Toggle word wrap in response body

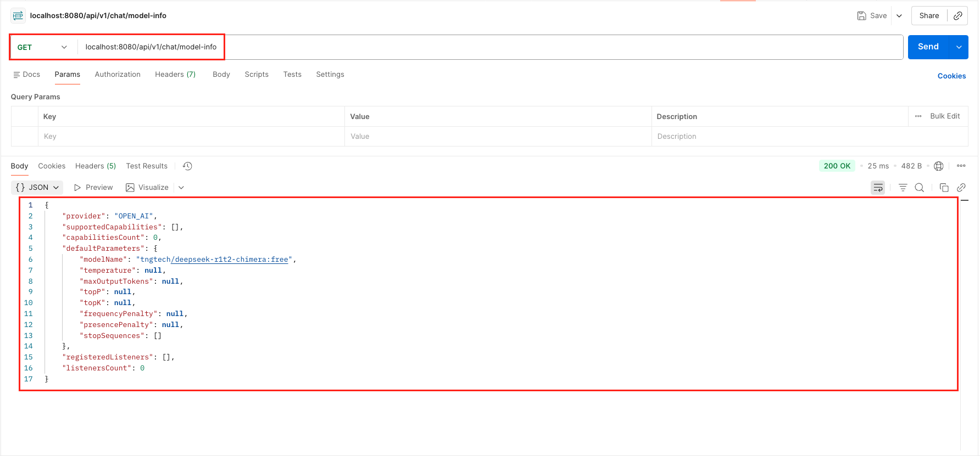[878, 188]
